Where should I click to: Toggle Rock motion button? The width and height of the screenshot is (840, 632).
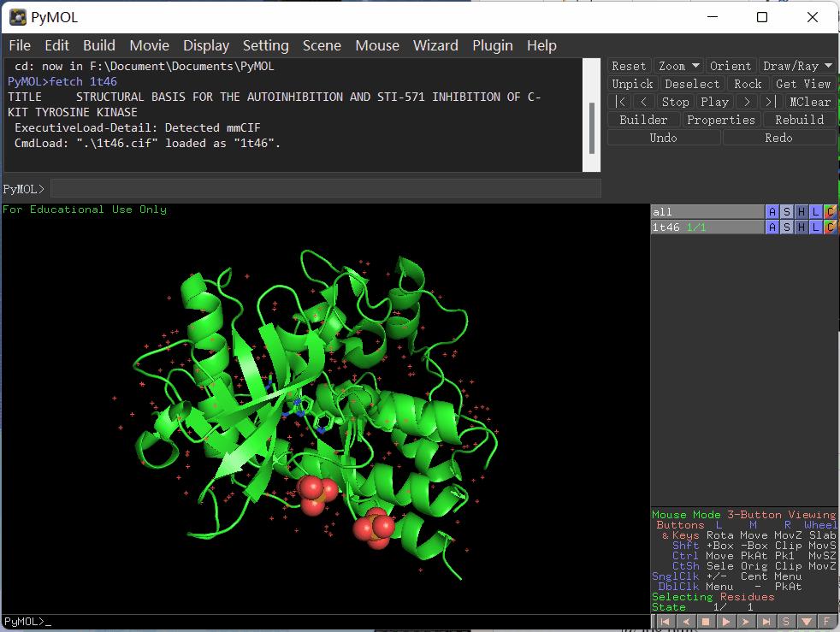point(747,84)
